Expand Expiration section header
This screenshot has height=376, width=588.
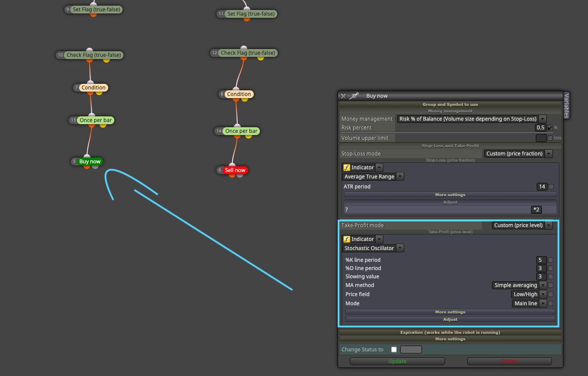(x=450, y=333)
